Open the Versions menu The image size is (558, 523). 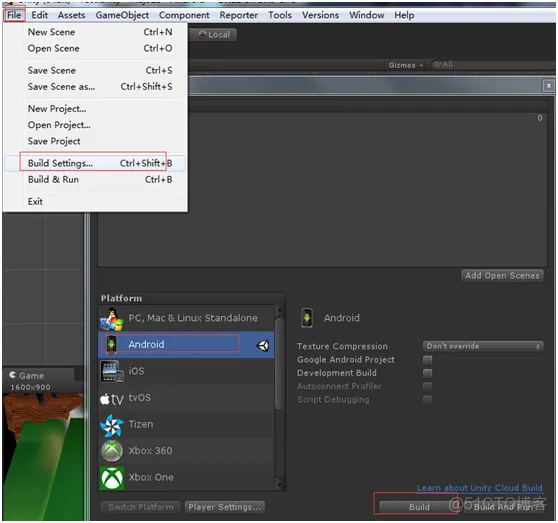[320, 15]
